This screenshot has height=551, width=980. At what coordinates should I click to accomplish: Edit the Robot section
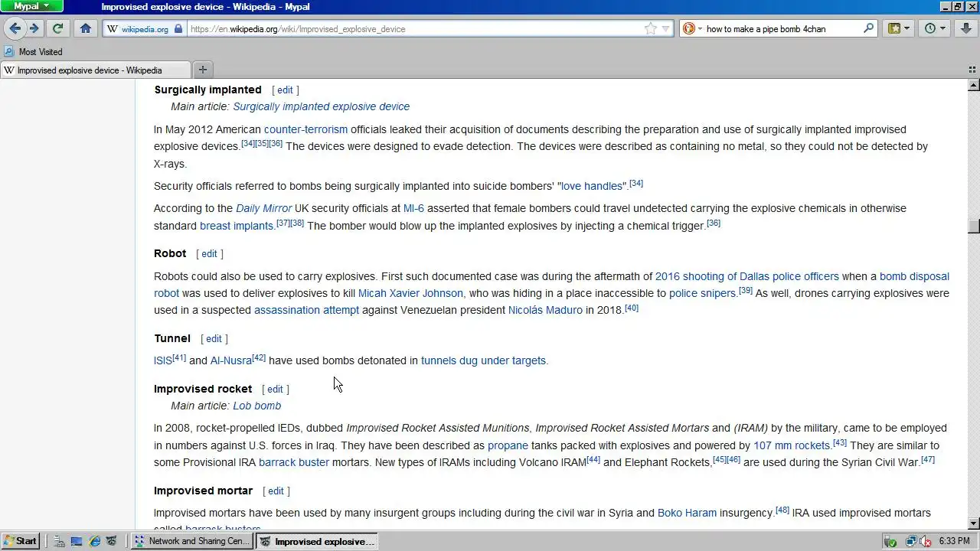point(209,253)
